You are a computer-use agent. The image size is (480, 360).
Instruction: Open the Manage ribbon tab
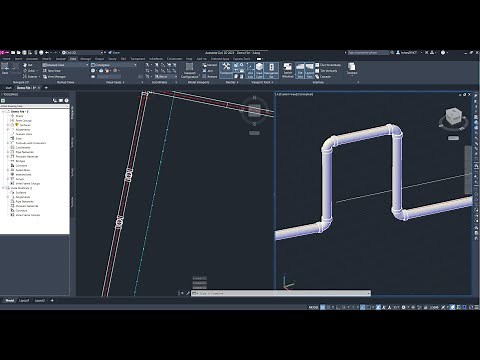click(x=85, y=59)
